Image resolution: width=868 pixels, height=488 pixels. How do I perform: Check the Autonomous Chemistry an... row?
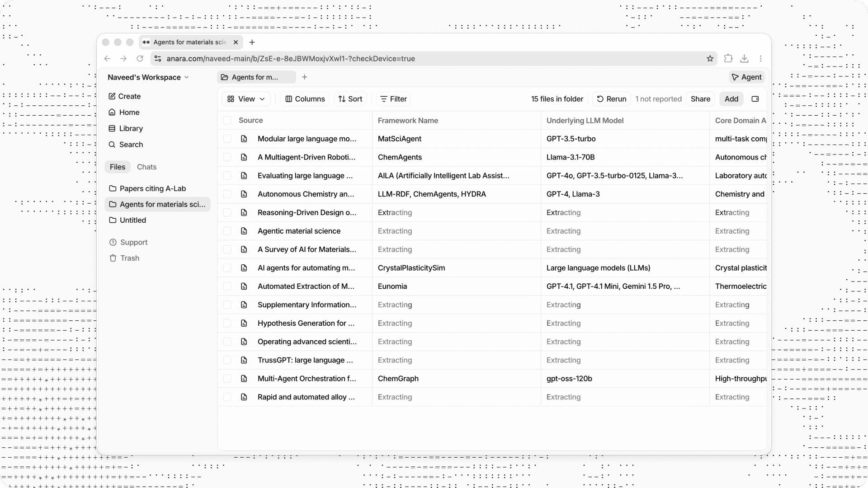tap(227, 194)
